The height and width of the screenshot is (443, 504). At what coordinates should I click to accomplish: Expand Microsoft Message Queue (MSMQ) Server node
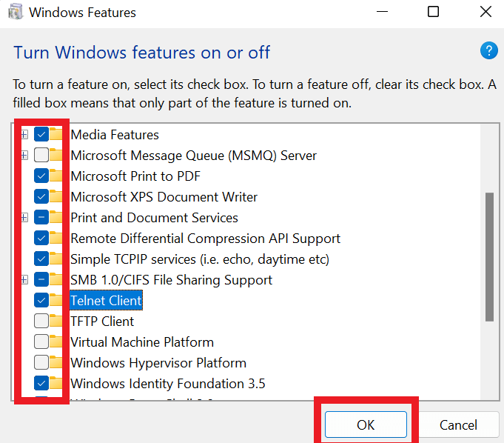click(x=24, y=156)
